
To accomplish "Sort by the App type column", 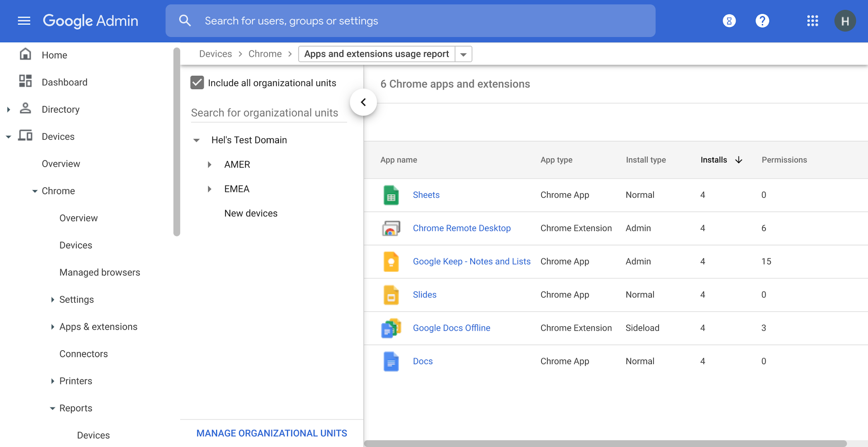I will tap(556, 160).
